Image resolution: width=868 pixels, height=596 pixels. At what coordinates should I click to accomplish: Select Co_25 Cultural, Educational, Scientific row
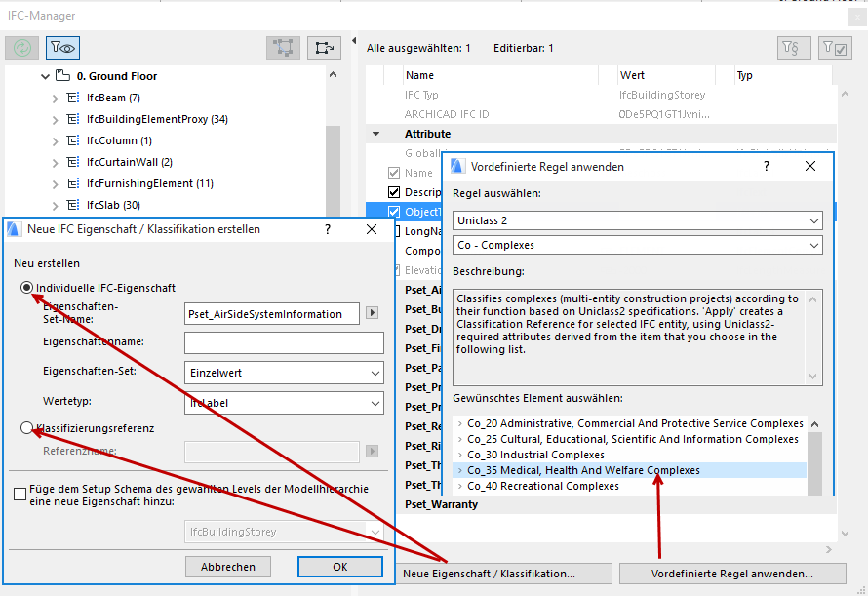pos(629,439)
